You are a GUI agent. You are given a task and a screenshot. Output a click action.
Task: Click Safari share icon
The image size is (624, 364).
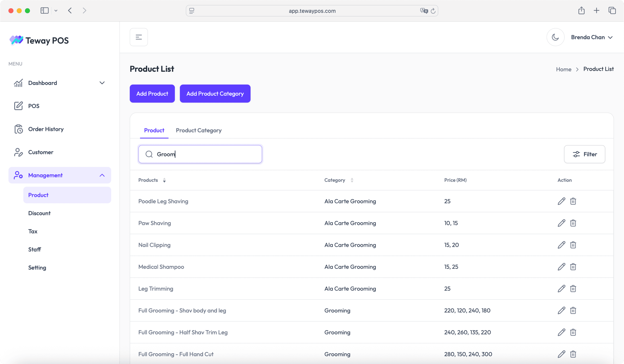581,11
